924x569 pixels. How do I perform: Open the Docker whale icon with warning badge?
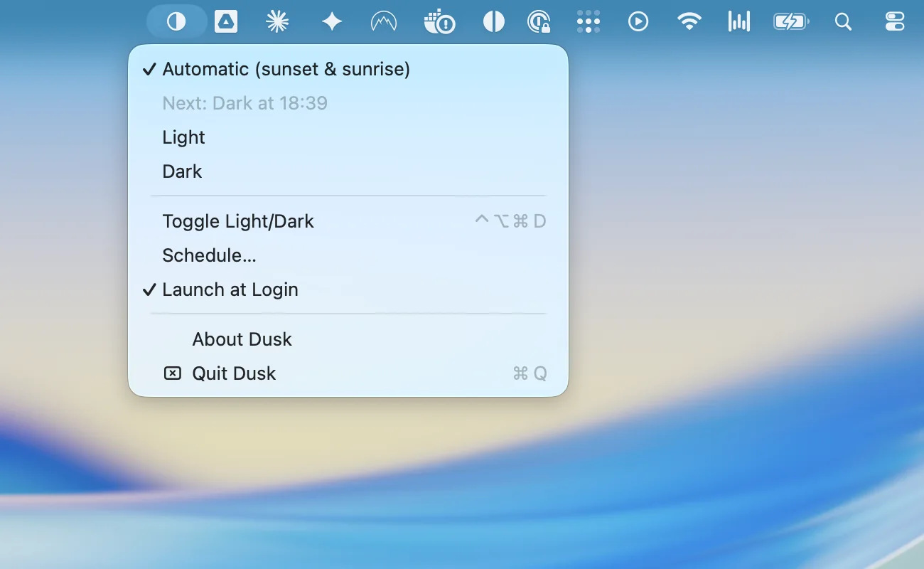click(x=439, y=22)
